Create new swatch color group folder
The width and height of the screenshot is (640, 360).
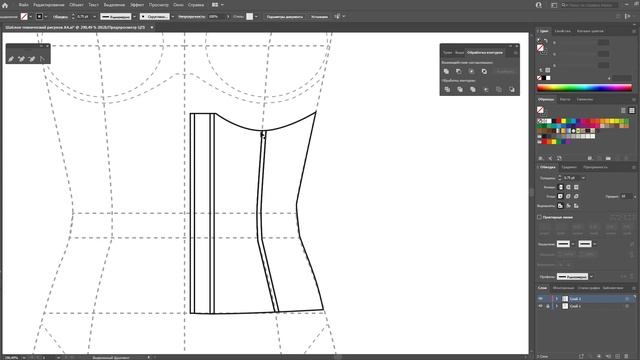tap(608, 158)
